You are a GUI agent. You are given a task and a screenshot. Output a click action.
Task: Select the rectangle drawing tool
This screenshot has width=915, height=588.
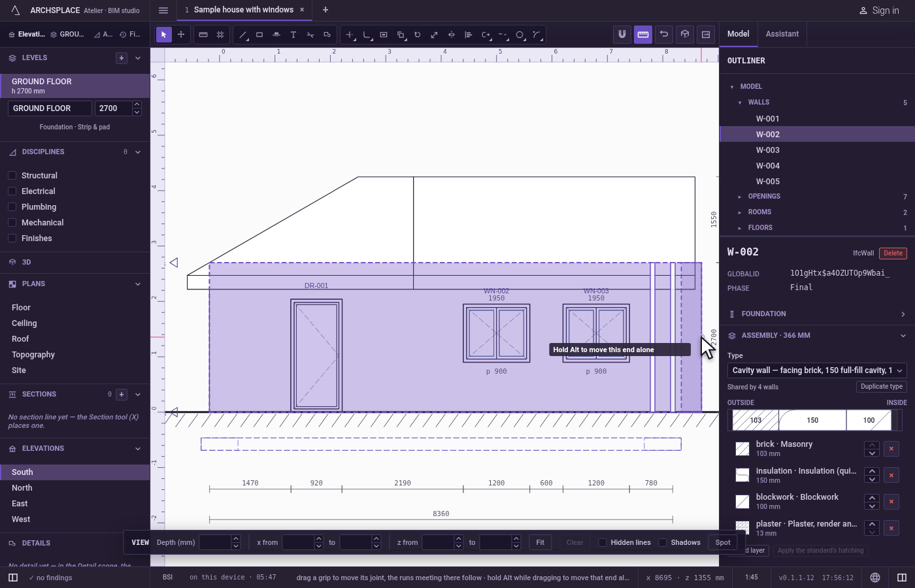(259, 35)
